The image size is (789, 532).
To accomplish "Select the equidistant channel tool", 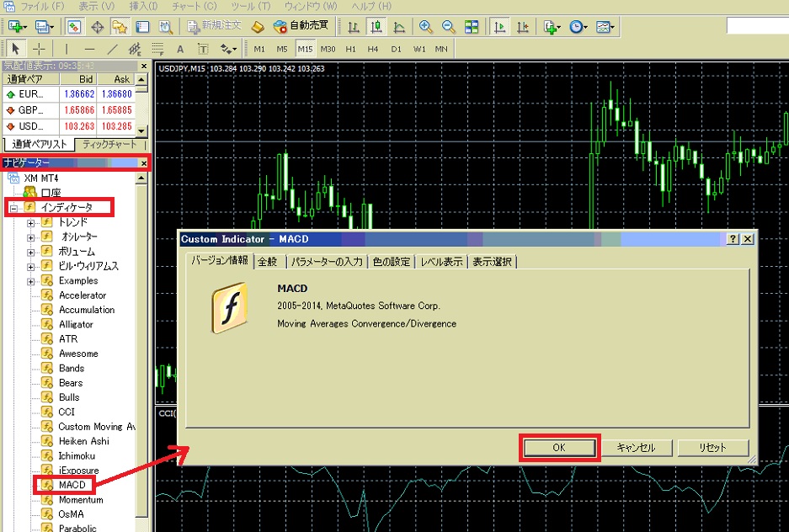I will coord(135,49).
